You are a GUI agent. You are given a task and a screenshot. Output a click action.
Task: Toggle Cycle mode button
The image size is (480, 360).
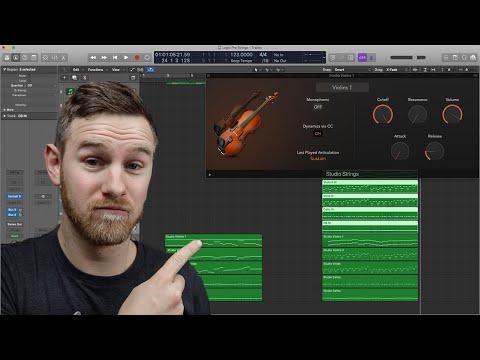click(147, 58)
